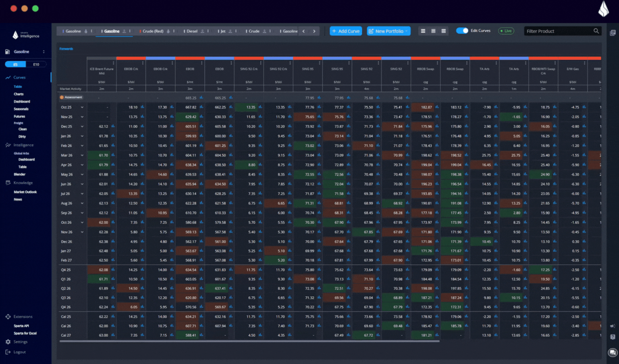Click the announcements megaphone icon
This screenshot has height=364, width=619.
click(x=613, y=326)
